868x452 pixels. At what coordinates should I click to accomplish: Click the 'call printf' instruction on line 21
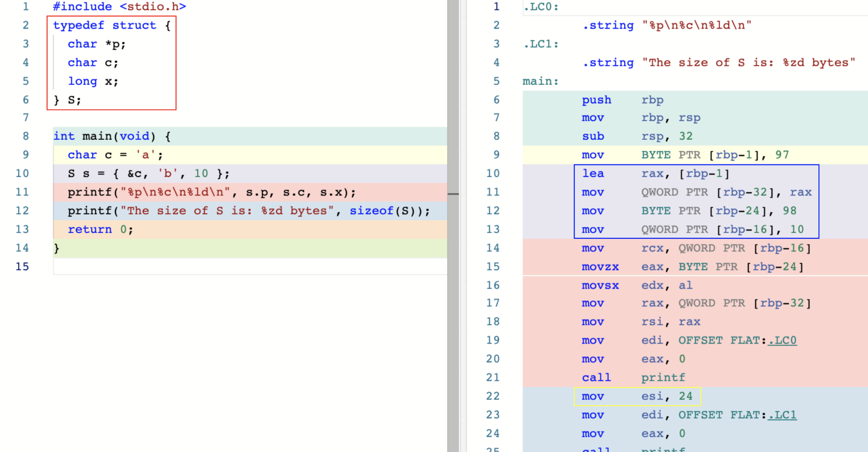(x=633, y=377)
